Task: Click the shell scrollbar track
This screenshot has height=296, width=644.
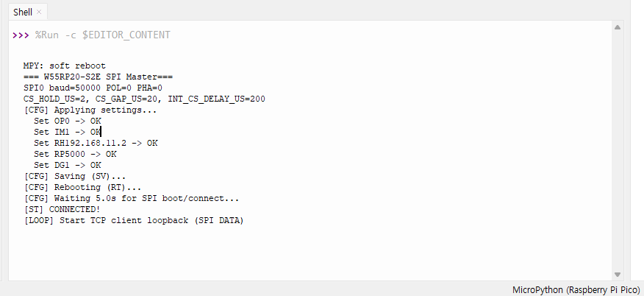Action: point(618,147)
